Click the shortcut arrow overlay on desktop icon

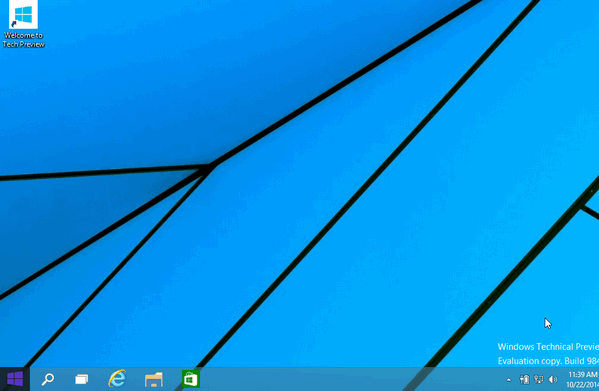14,24
